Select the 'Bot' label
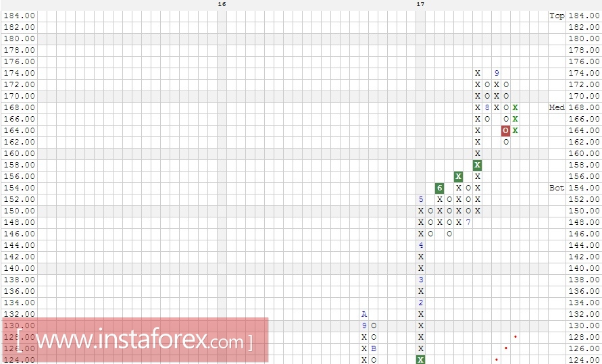The height and width of the screenshot is (364, 602). coord(557,188)
